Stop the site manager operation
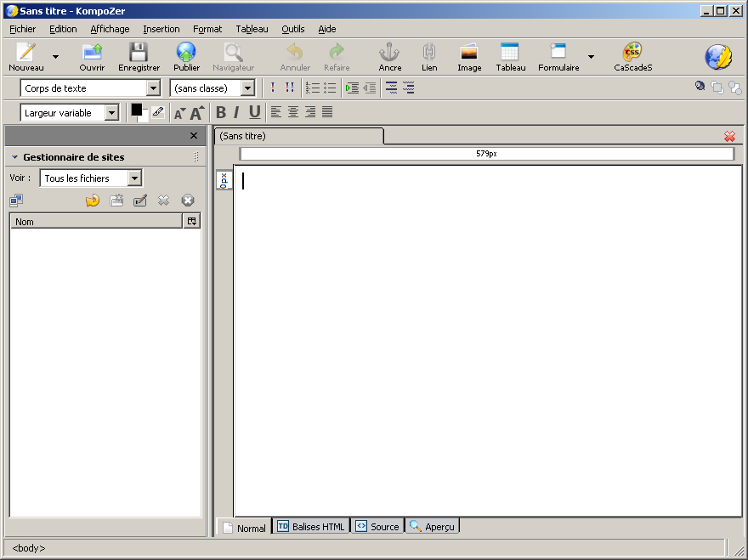Image resolution: width=748 pixels, height=560 pixels. pyautogui.click(x=188, y=201)
